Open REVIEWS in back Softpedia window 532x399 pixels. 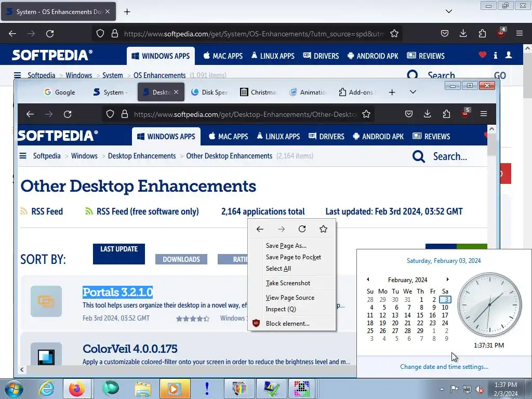(x=426, y=56)
